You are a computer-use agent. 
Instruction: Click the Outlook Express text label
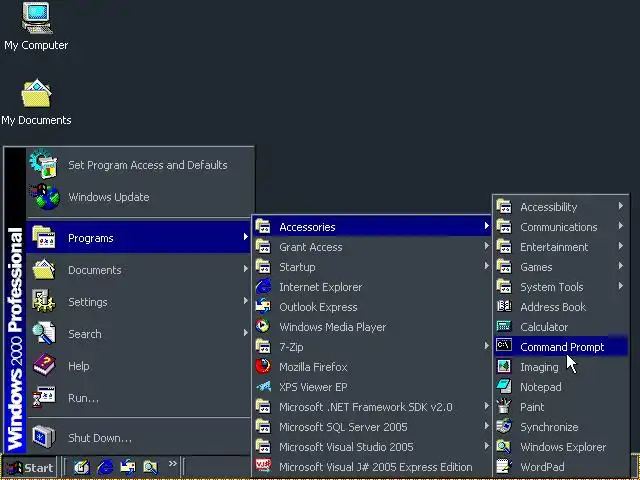318,307
